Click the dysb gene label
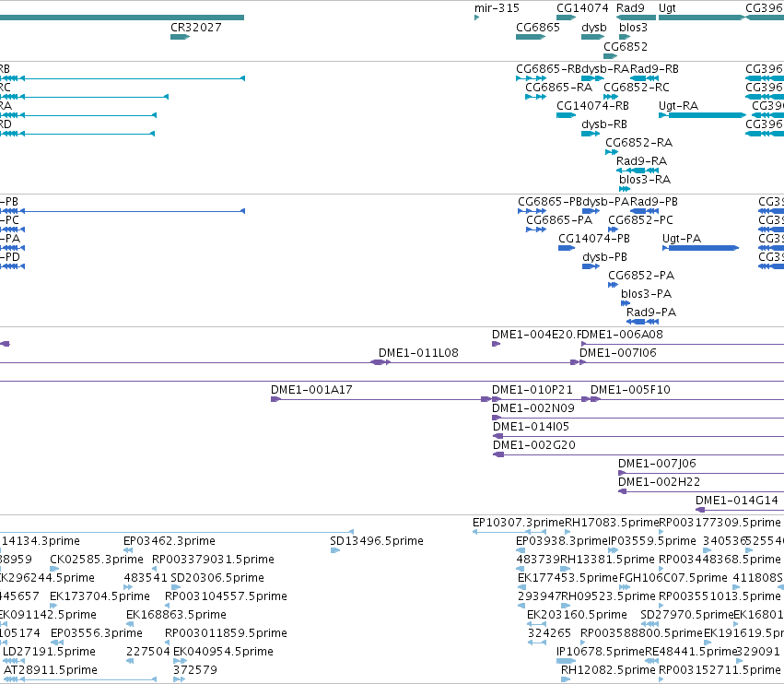The height and width of the screenshot is (684, 784). 593,28
